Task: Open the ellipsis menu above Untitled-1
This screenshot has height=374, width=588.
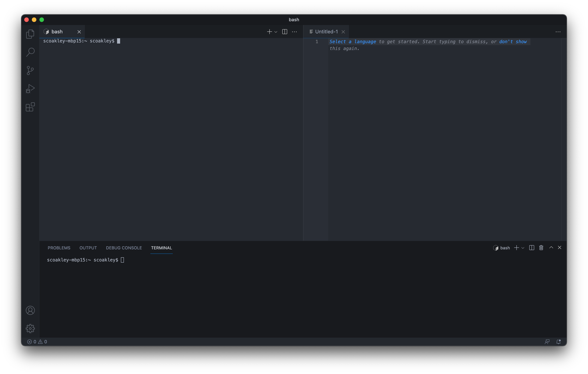Action: [x=558, y=32]
